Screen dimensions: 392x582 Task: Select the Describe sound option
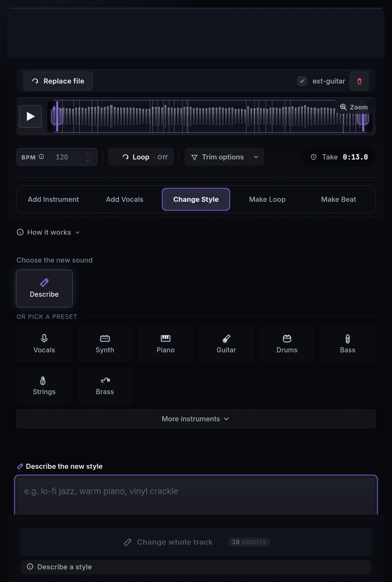(44, 288)
